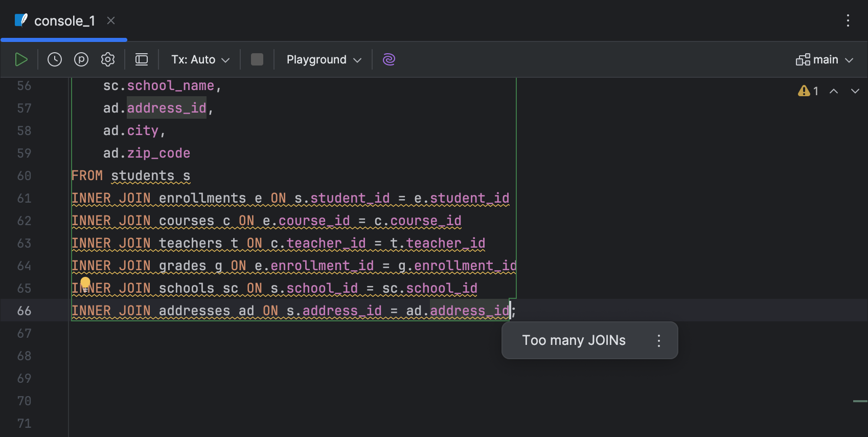Open the main schema selector dropdown
This screenshot has width=868, height=437.
point(824,59)
